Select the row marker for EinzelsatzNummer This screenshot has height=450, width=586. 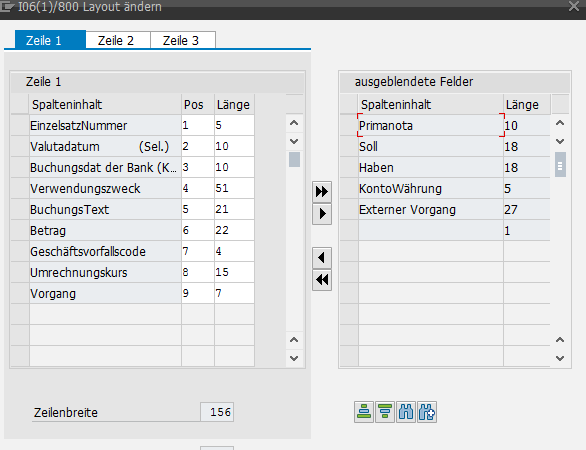(20, 126)
